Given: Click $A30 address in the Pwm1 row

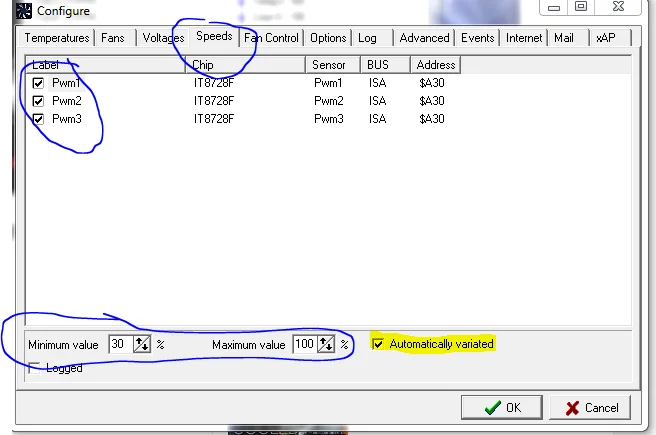Looking at the screenshot, I should [x=432, y=83].
